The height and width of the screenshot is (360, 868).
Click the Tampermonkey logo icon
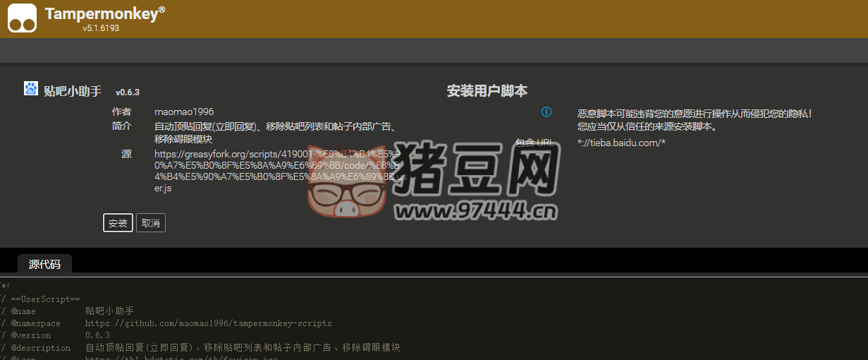point(22,18)
